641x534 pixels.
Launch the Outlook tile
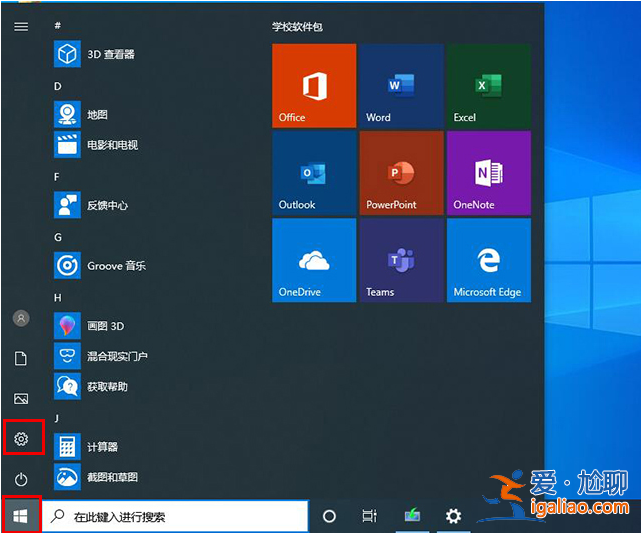[x=314, y=173]
